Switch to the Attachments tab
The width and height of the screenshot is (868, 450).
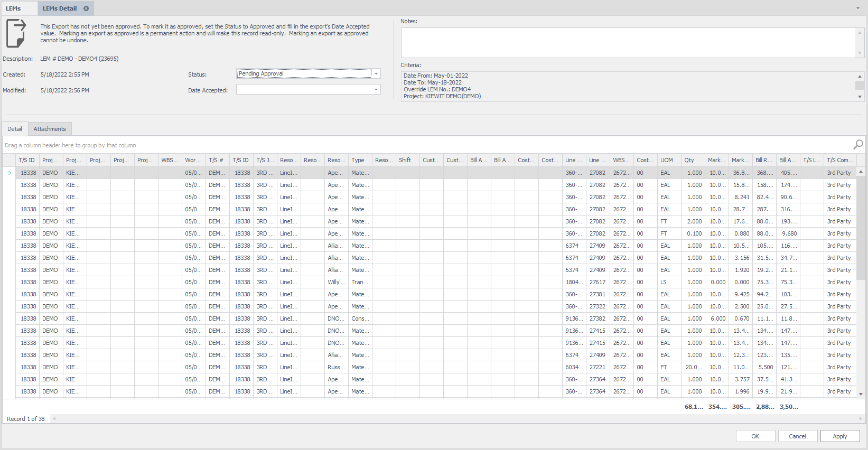pyautogui.click(x=50, y=129)
